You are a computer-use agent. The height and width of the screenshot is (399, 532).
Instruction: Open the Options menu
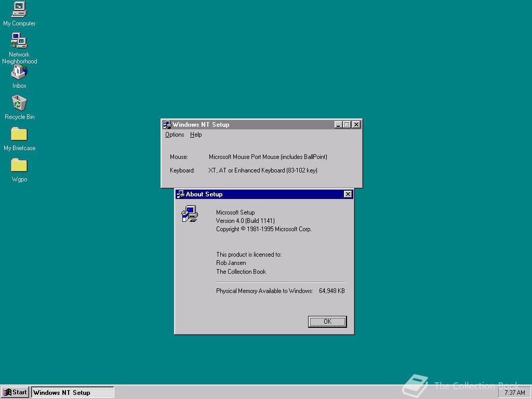tap(175, 135)
